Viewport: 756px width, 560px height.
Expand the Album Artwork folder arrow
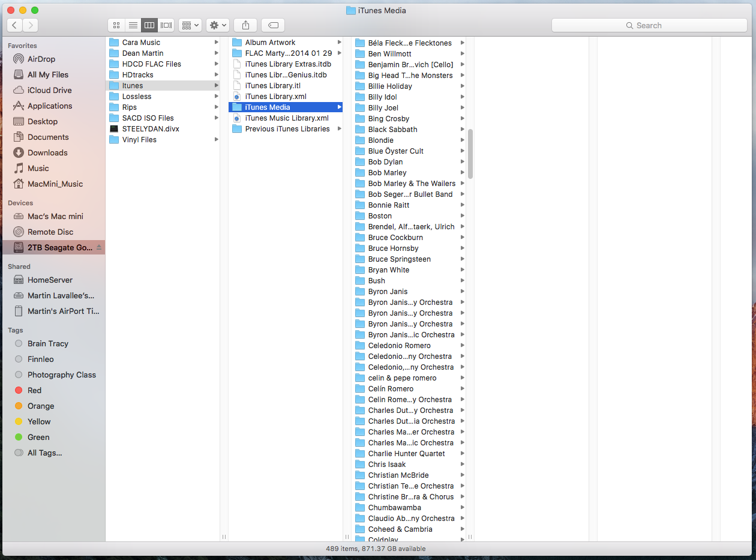point(339,43)
